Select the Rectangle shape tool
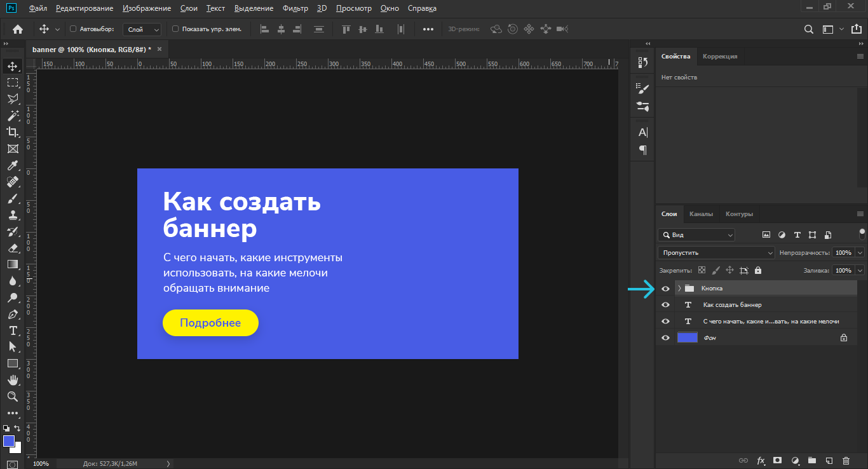 (x=12, y=364)
